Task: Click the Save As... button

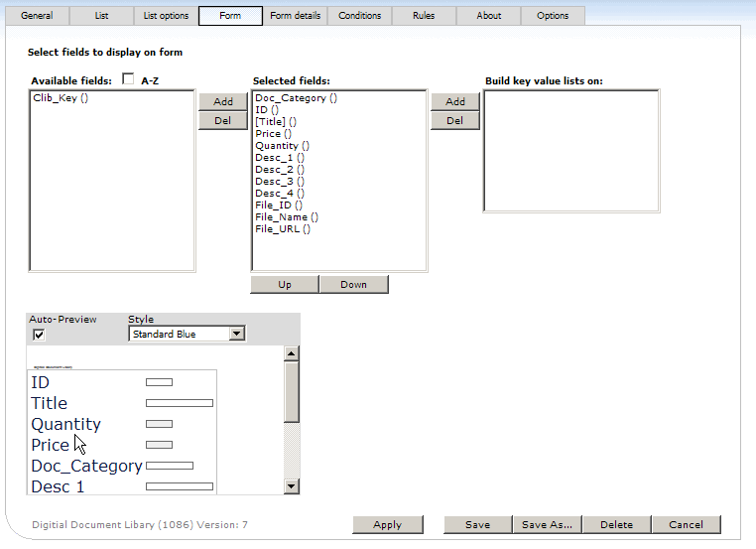Action: (x=548, y=525)
